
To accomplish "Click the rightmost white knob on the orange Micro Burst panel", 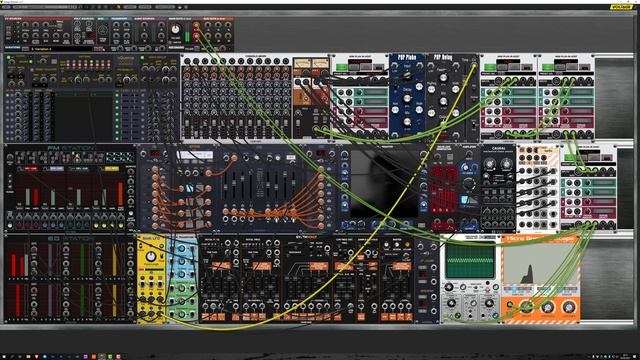I will point(569,307).
